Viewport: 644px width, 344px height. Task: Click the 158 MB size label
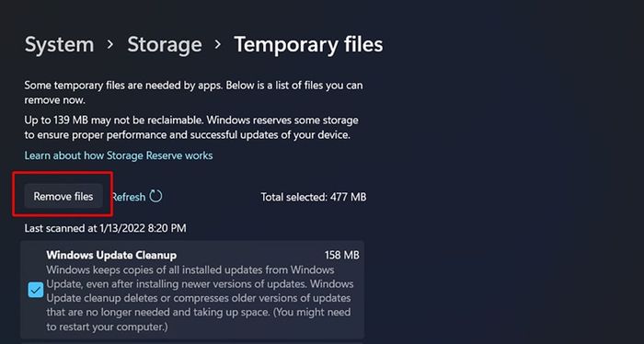click(341, 255)
